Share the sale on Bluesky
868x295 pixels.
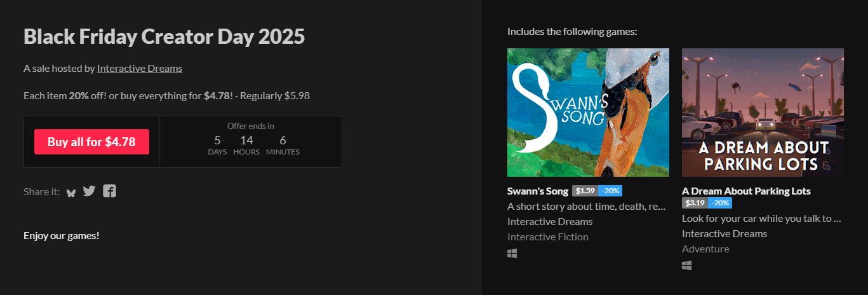click(x=71, y=192)
